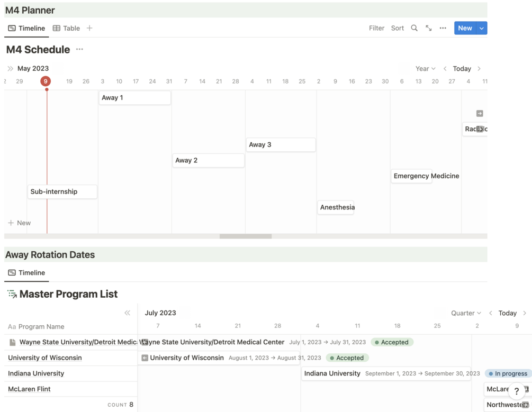Click the expand full-page arrows icon
This screenshot has width=532, height=412.
429,28
